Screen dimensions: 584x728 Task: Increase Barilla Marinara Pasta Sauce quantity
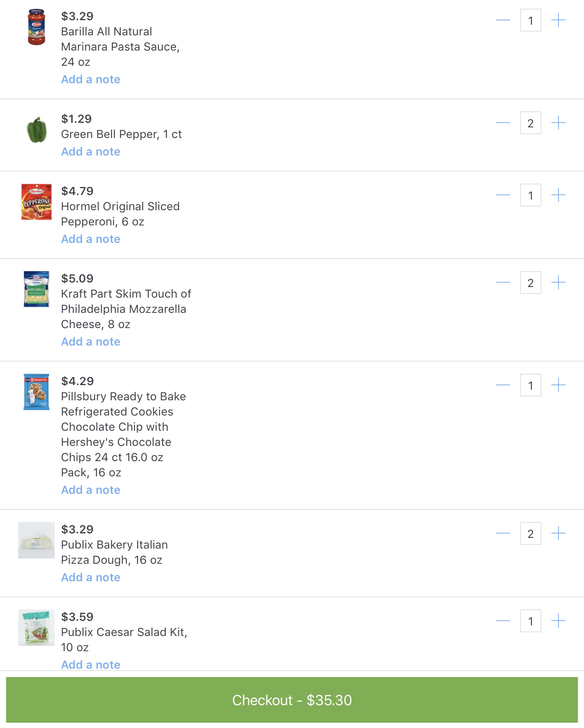tap(558, 20)
